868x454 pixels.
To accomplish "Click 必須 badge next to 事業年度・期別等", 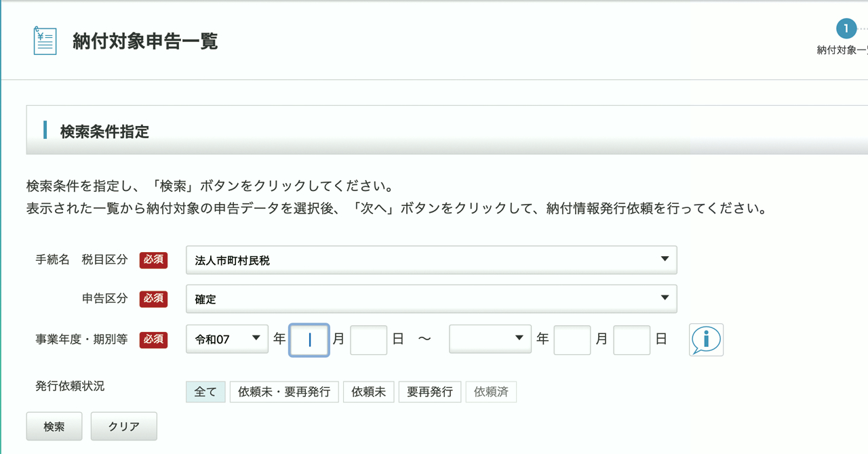I will click(153, 339).
